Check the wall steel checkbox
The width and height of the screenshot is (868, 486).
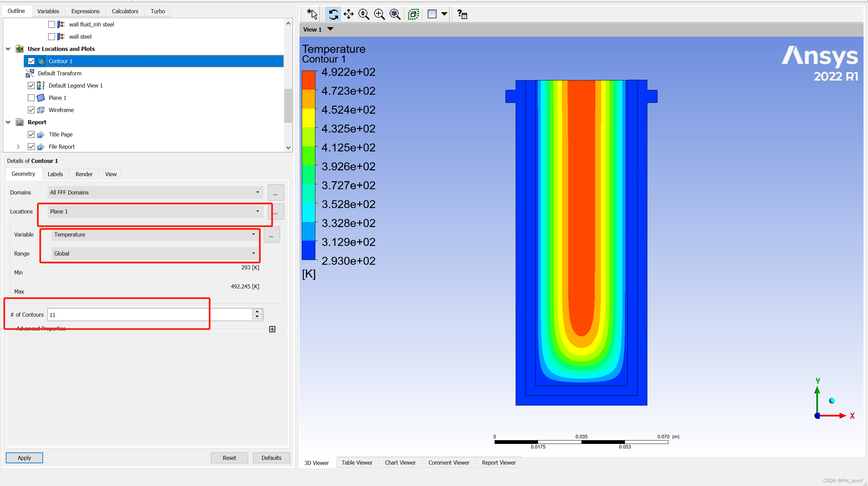[52, 37]
